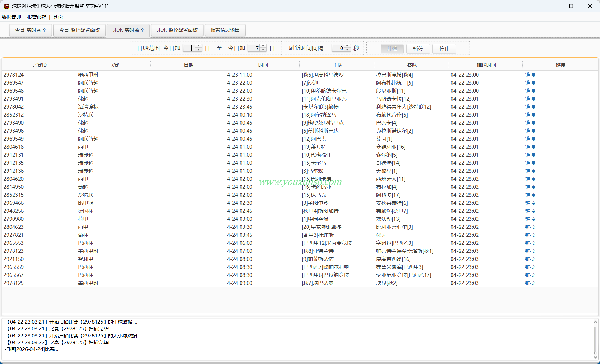Click the 停止 button

tap(444, 49)
